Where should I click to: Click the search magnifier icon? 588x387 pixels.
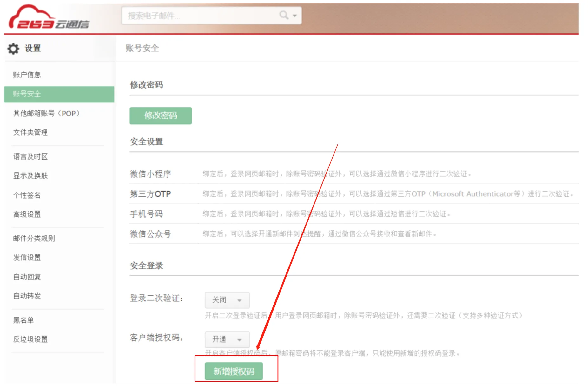283,15
